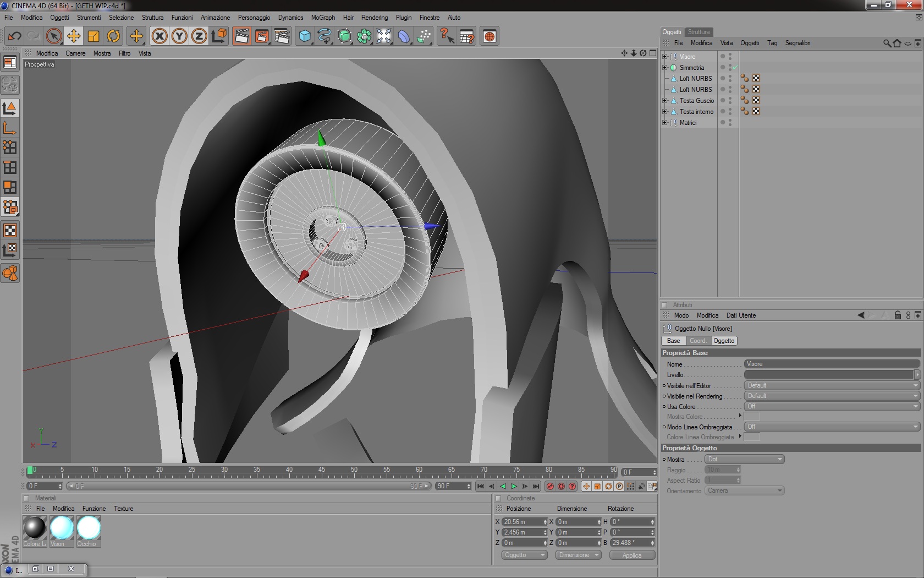Disable the Simmetria object green checkmark

735,68
